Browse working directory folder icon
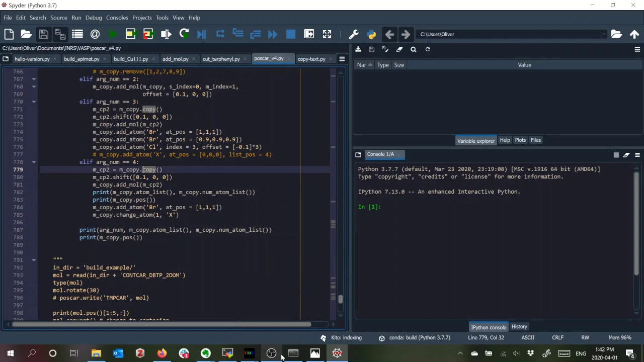 (616, 34)
